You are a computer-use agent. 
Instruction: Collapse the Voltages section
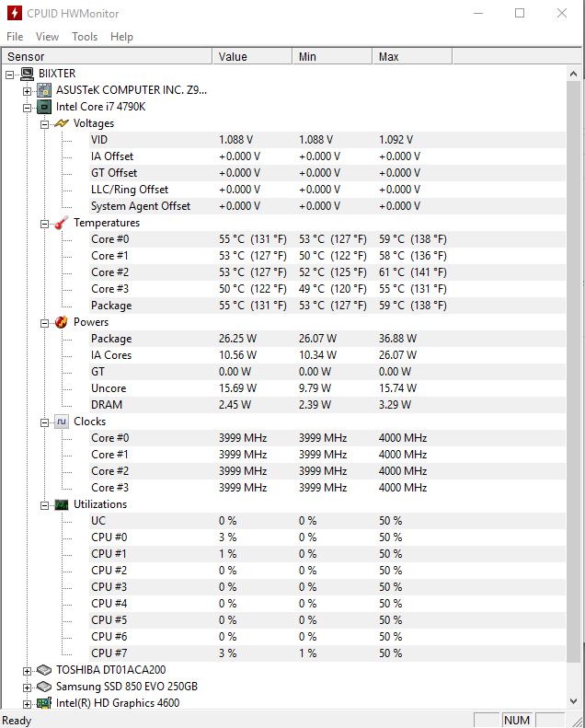click(44, 124)
